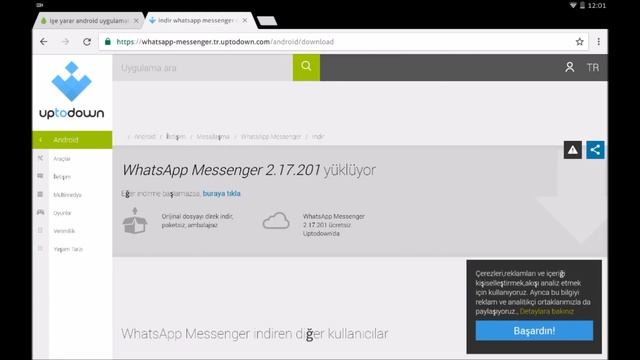Click the padlock secure site icon
The image size is (640, 360).
[108, 42]
